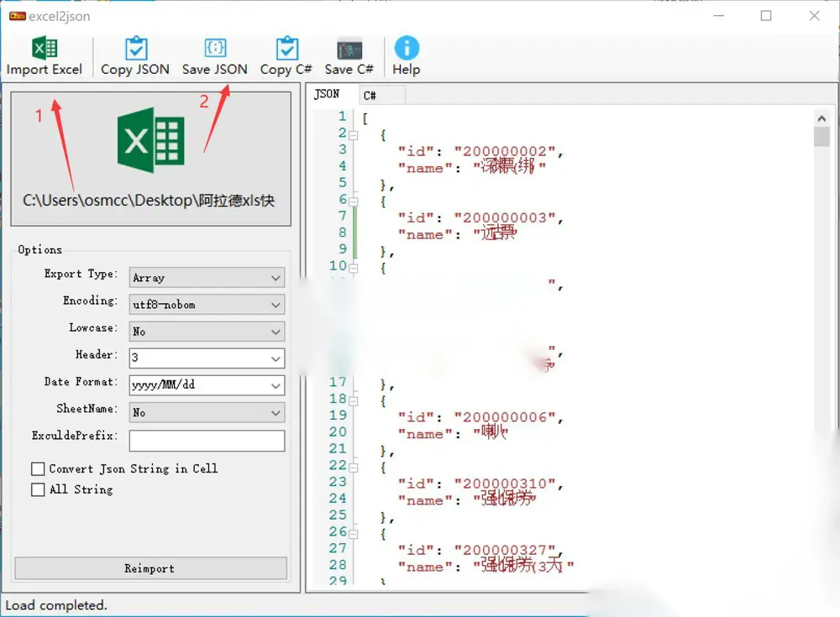
Task: Click the scroll up arrow in JSON view
Action: click(822, 118)
